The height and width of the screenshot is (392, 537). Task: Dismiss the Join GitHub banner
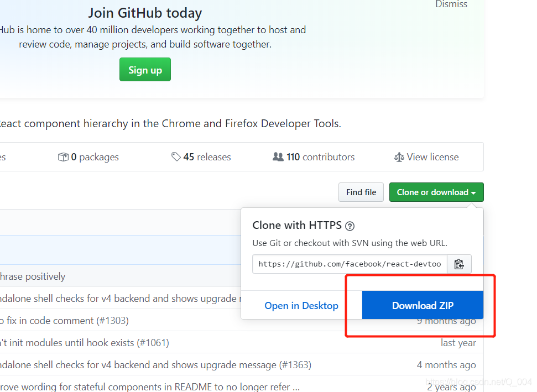coord(451,4)
